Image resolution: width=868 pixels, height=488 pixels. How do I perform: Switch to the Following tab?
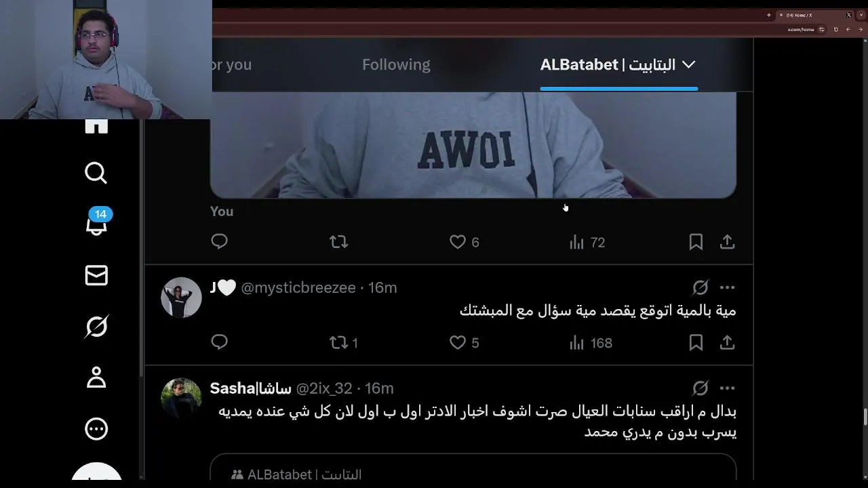pos(396,65)
